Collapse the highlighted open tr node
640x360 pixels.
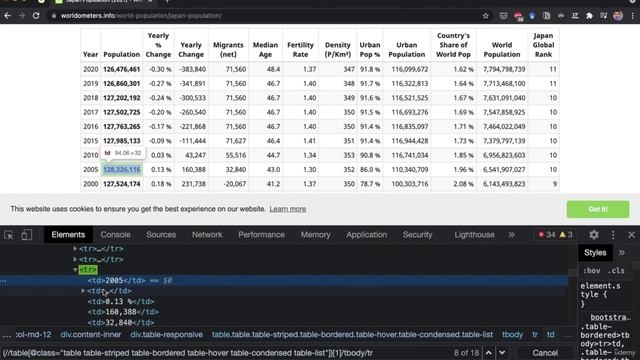tap(75, 270)
